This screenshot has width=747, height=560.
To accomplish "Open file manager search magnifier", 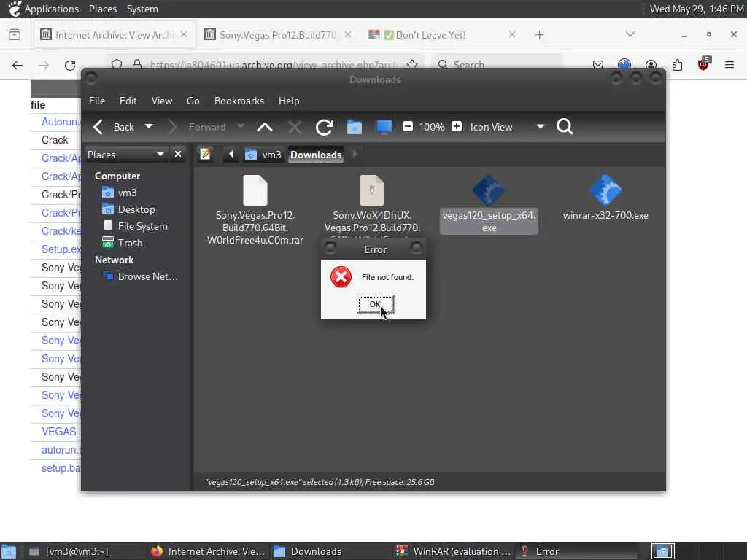I will tap(565, 127).
